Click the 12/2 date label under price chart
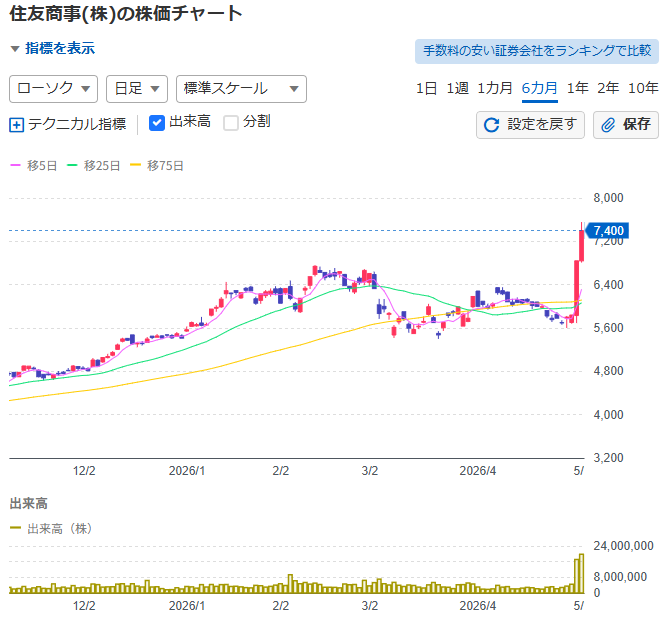Viewport: 666px width, 617px height. [84, 471]
